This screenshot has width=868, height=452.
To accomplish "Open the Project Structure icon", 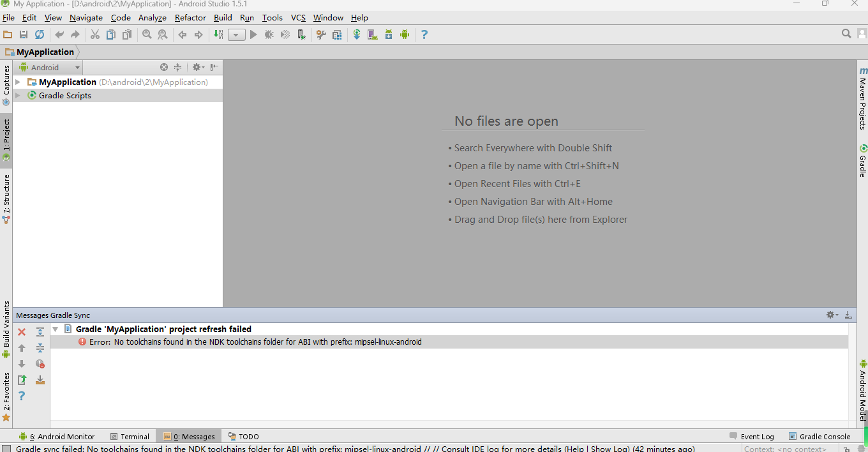I will [337, 34].
